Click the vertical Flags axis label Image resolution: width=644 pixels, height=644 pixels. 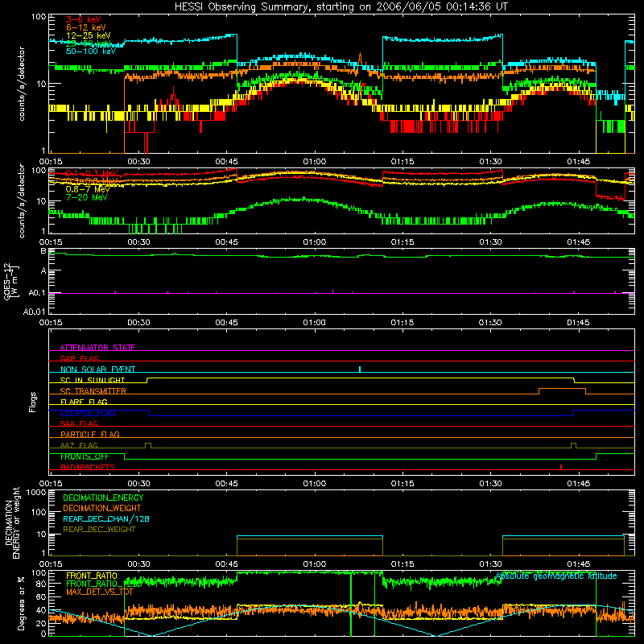click(33, 402)
